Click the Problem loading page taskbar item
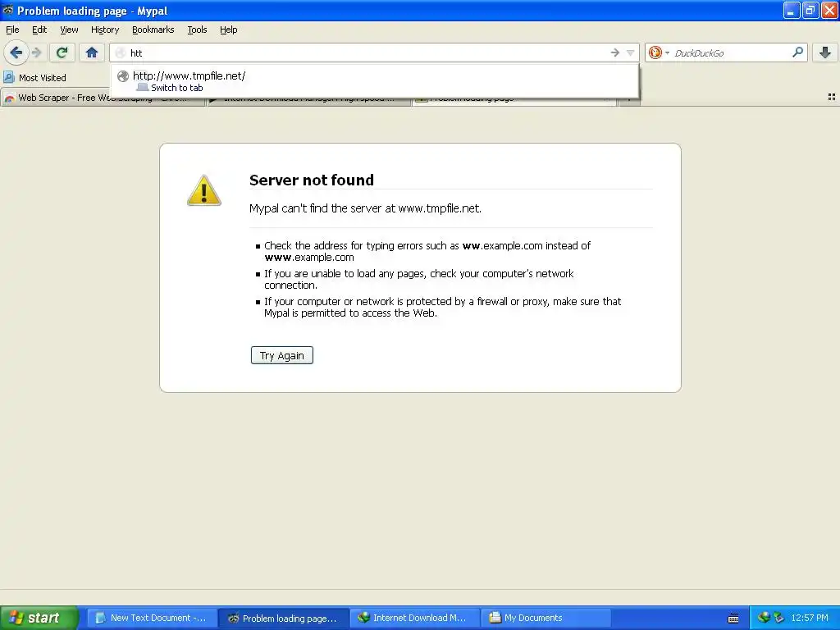This screenshot has height=630, width=840. click(x=283, y=618)
